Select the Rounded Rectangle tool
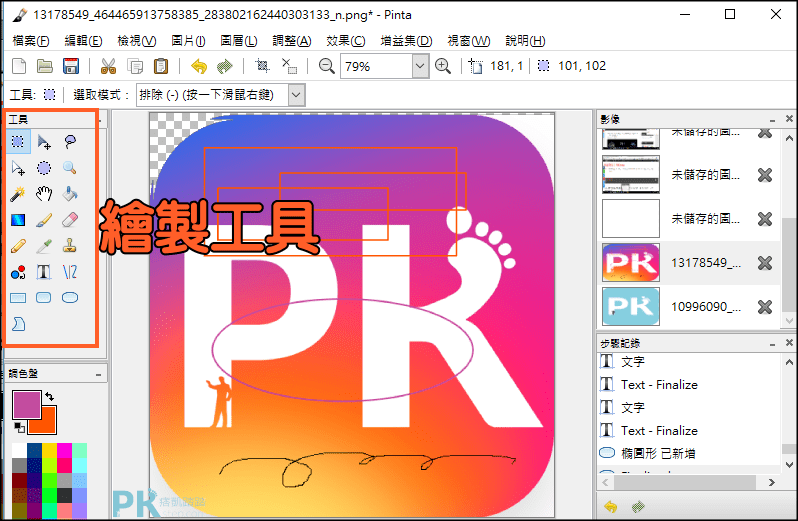The width and height of the screenshot is (798, 521). tap(44, 298)
